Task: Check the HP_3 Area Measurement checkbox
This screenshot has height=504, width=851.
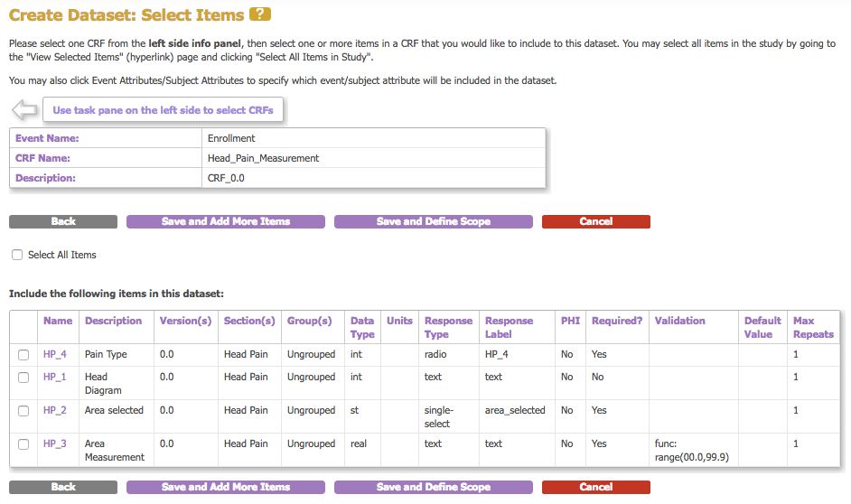Action: pyautogui.click(x=23, y=444)
